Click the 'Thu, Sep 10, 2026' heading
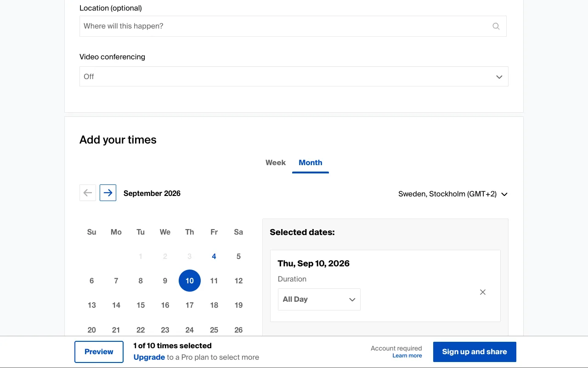 click(x=314, y=264)
